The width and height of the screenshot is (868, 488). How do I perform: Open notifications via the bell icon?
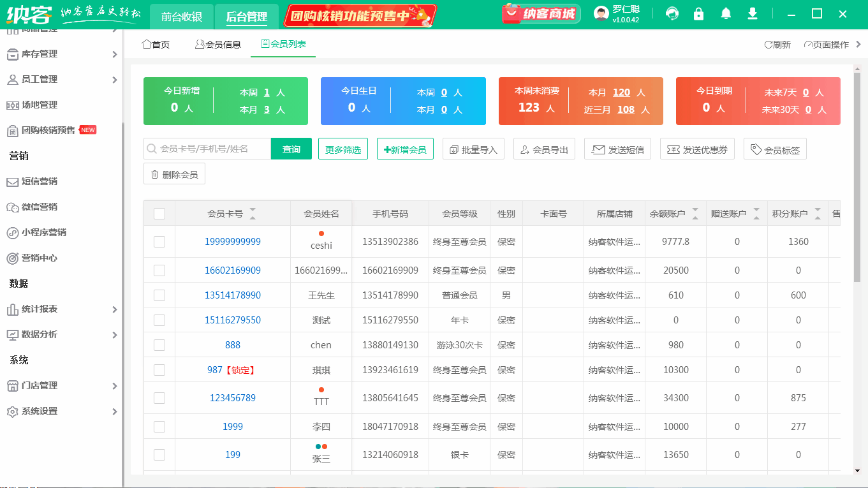click(725, 13)
